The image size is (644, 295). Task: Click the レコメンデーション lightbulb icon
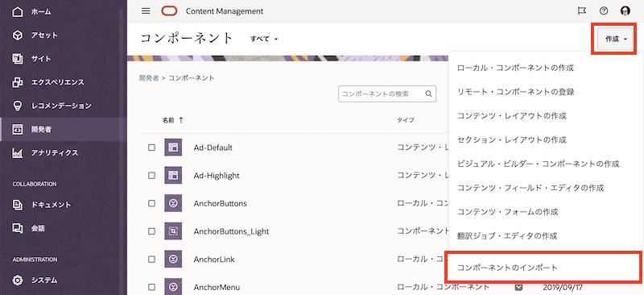(x=17, y=106)
